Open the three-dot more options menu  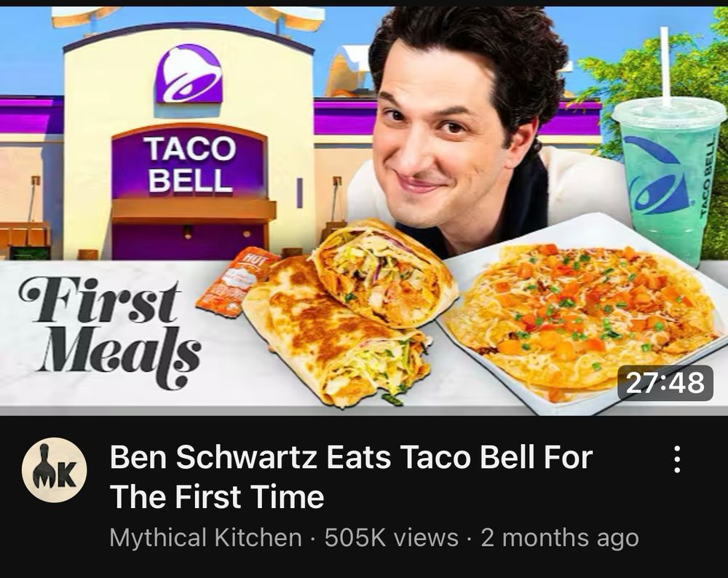click(676, 459)
